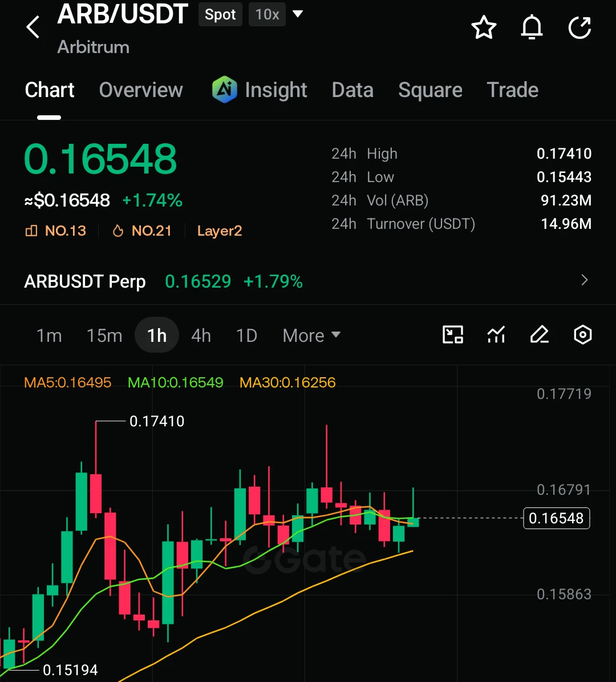Tap the ≈$0.16548 fiat price
The height and width of the screenshot is (682, 616).
point(67,200)
